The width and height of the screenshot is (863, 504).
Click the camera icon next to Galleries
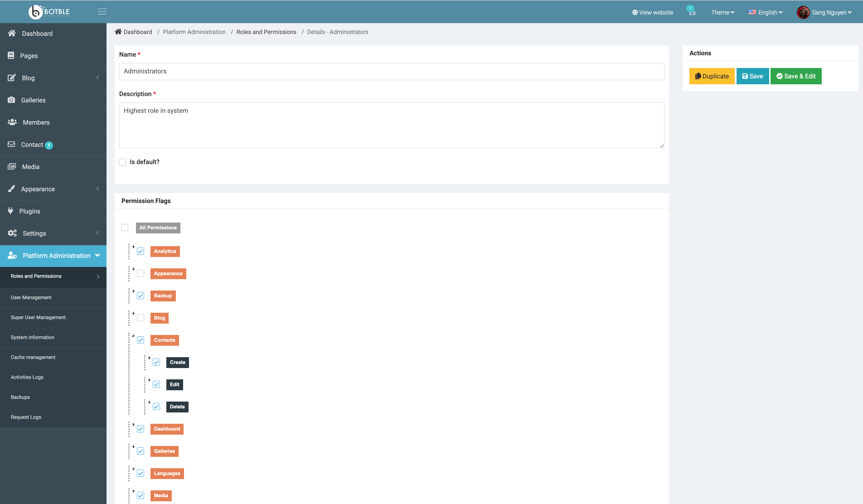point(11,100)
